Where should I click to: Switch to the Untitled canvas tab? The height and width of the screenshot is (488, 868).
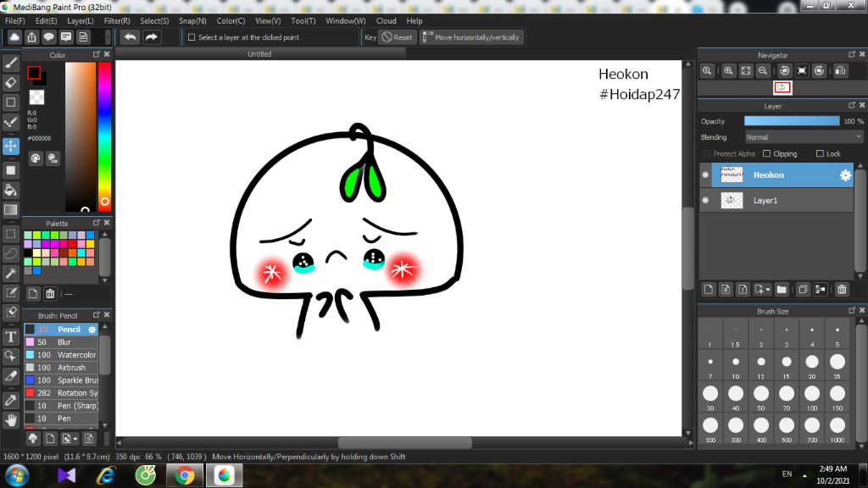[259, 53]
